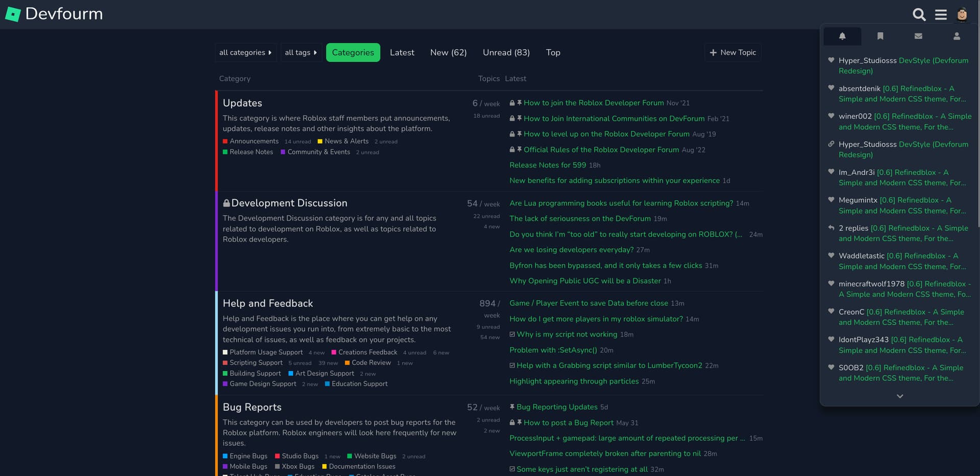
Task: Open the messages envelope icon
Action: 918,36
